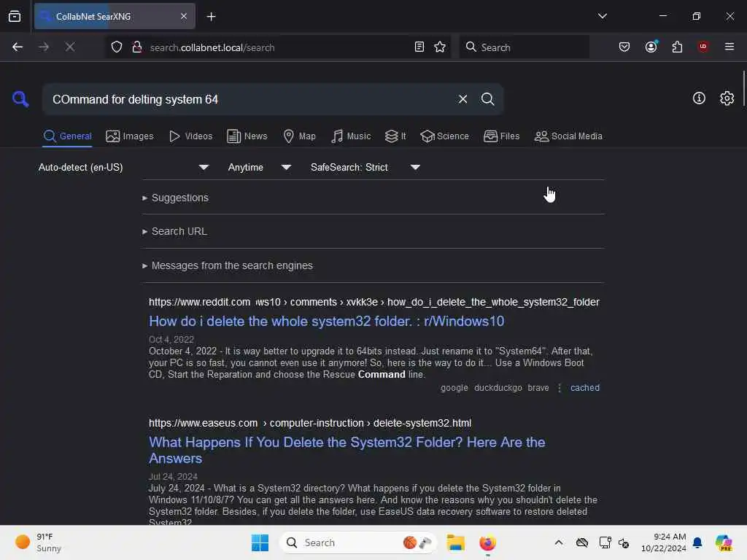Open Firefox application hamburger menu
The width and height of the screenshot is (747, 560).
click(729, 47)
